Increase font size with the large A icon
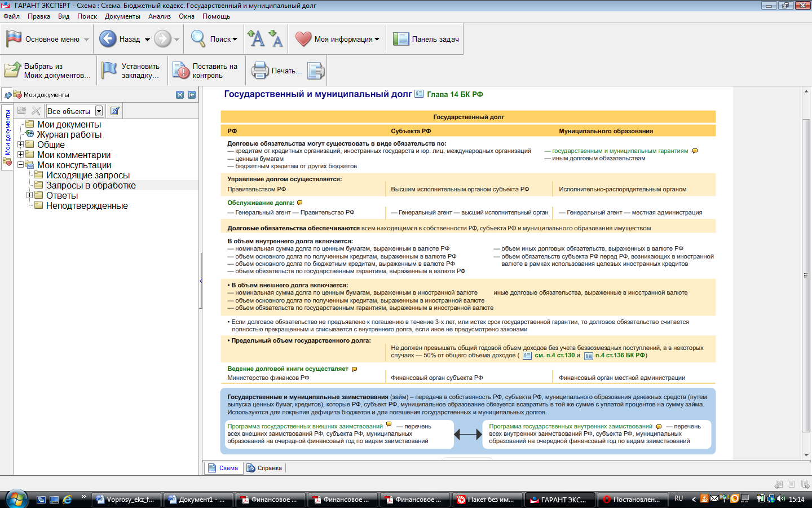The width and height of the screenshot is (812, 508). 257,38
